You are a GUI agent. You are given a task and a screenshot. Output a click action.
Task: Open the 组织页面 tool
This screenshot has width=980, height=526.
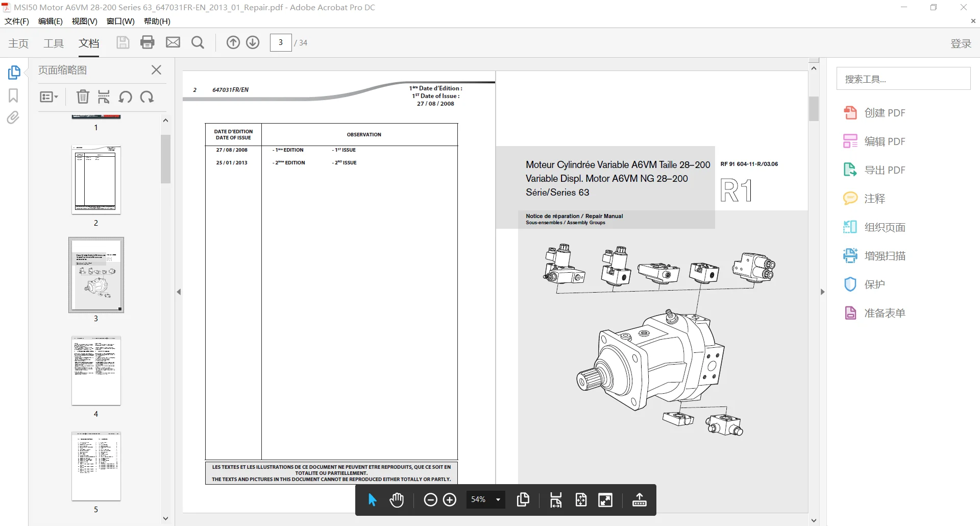(874, 227)
